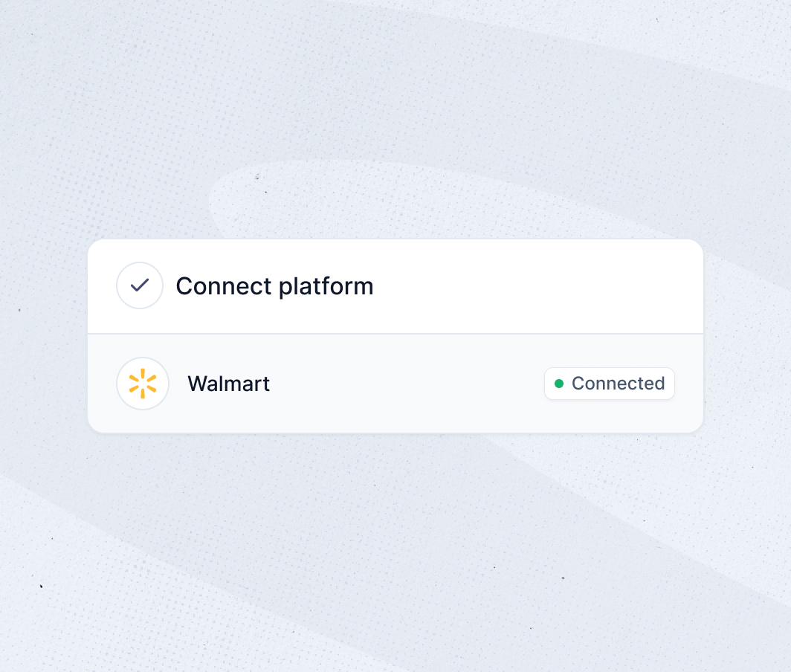The height and width of the screenshot is (672, 791).
Task: Click the circular outline around the checkmark
Action: (140, 285)
